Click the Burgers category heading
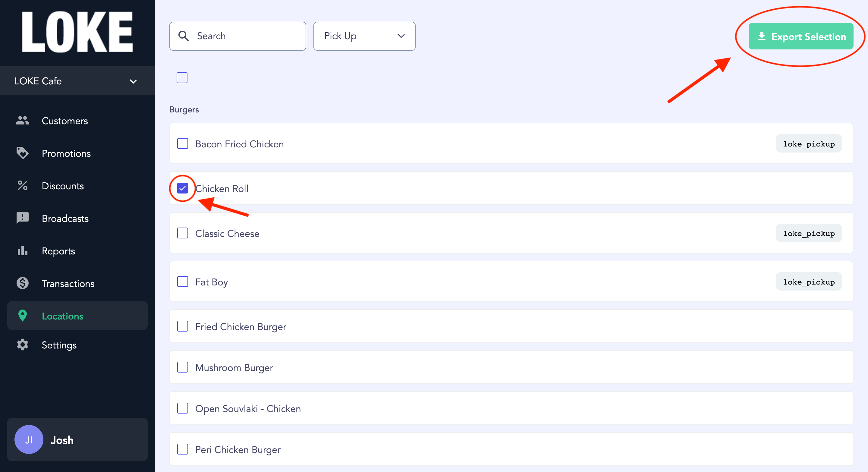 pos(184,109)
